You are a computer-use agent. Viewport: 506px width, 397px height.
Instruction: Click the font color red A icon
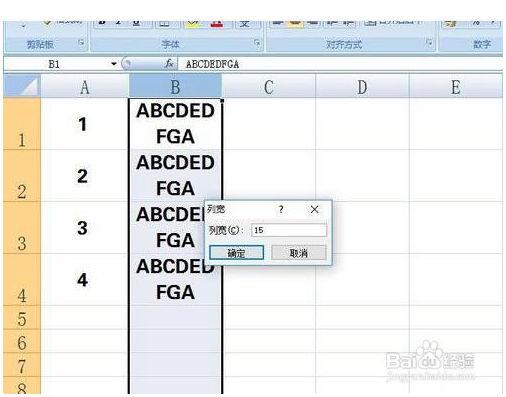[x=217, y=23]
